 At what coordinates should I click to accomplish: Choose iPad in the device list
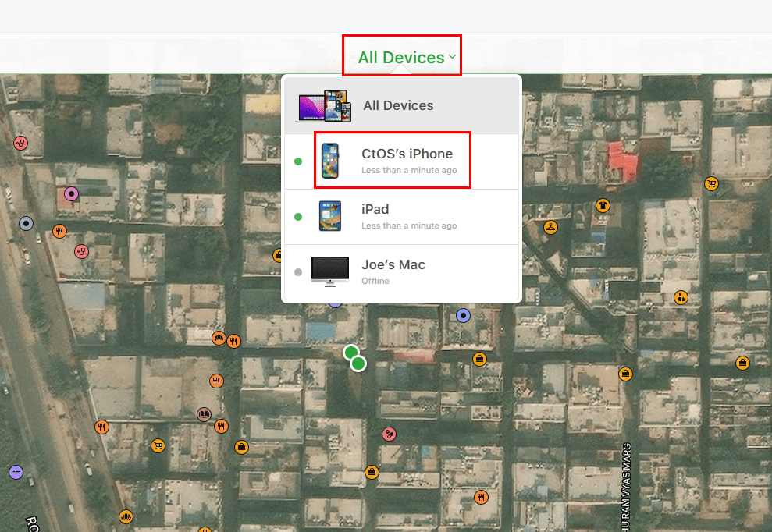click(x=402, y=217)
